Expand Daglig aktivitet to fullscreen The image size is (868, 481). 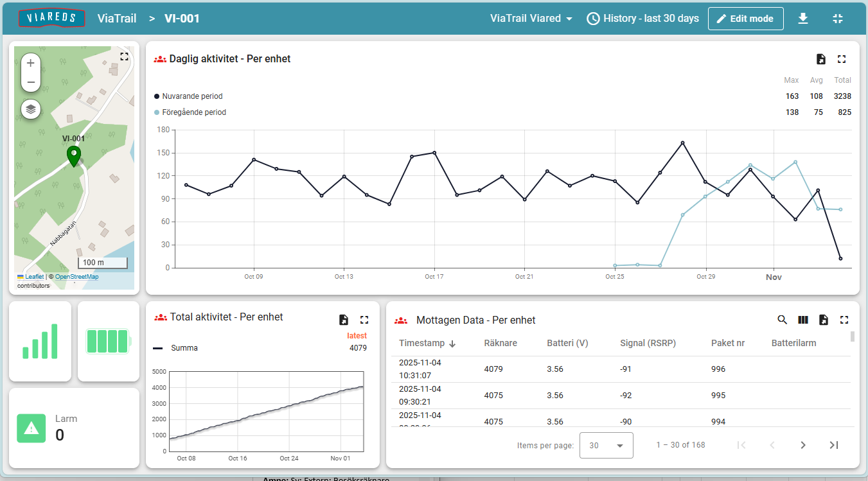click(x=842, y=58)
